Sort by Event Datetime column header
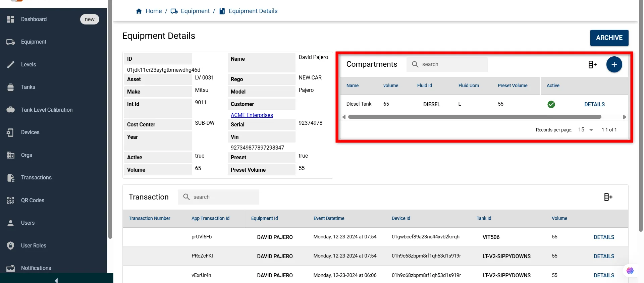 (329, 218)
